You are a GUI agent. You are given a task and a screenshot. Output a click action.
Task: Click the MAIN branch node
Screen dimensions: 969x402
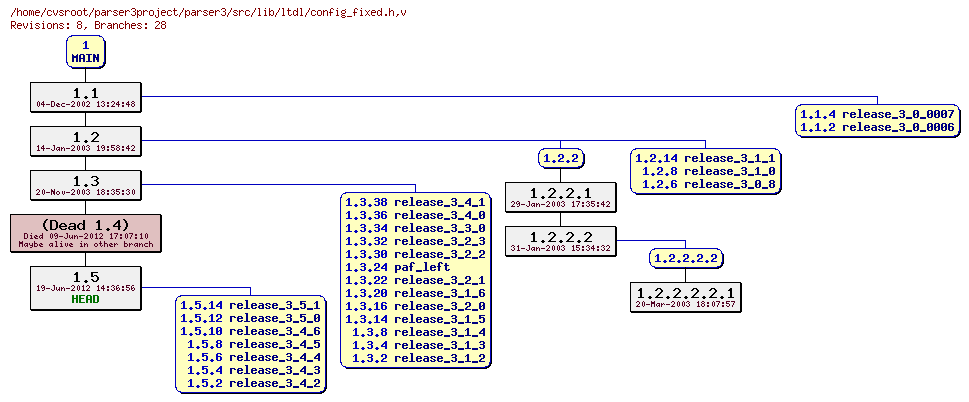85,51
